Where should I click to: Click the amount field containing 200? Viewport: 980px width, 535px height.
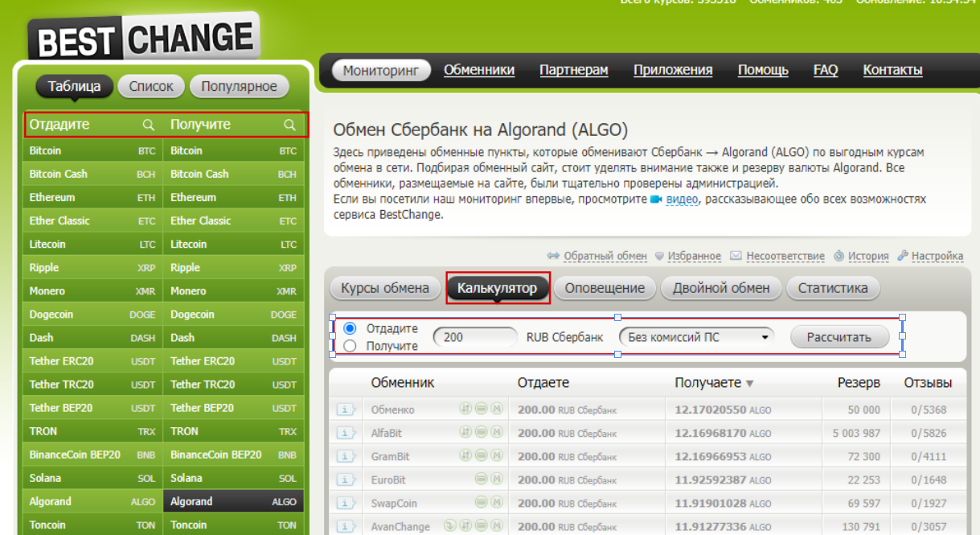pos(476,337)
